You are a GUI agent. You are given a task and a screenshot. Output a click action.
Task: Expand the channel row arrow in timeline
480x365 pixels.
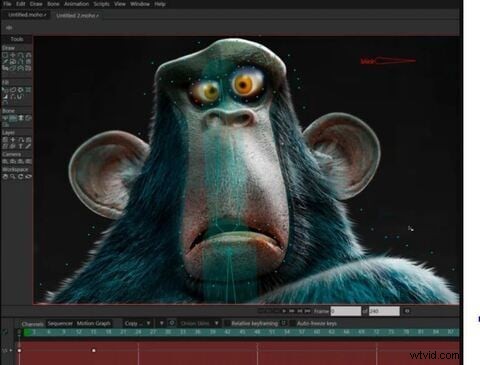point(11,350)
